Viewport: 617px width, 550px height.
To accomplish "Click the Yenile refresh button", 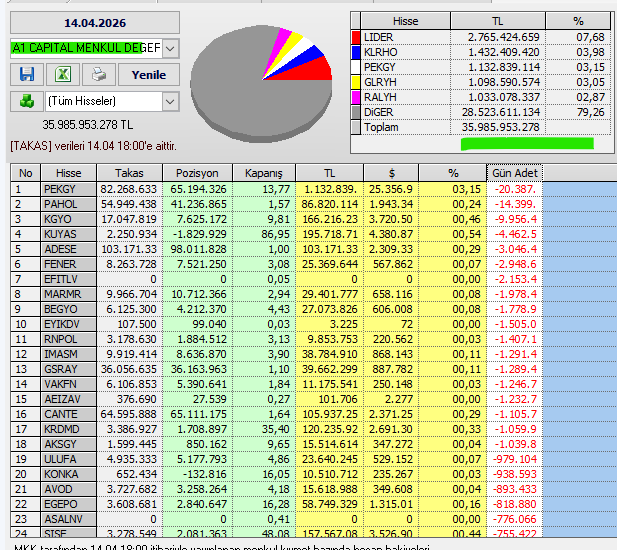I will tap(149, 74).
